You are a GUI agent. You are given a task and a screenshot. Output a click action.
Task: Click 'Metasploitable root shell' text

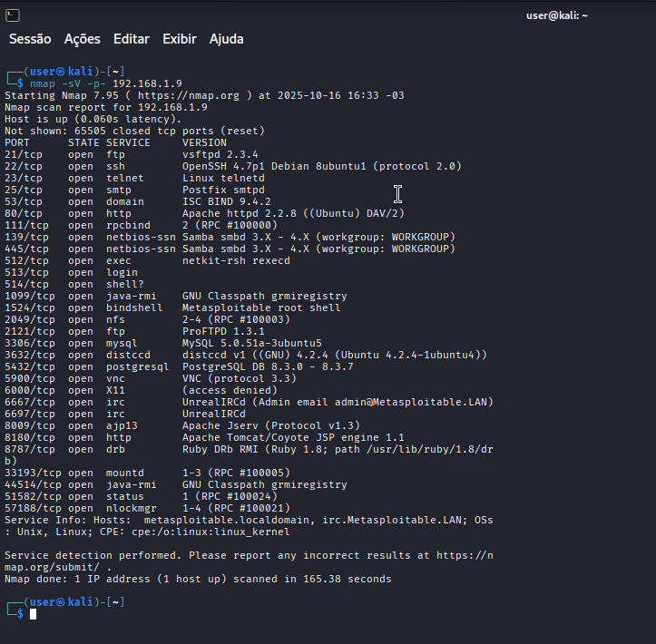(261, 307)
